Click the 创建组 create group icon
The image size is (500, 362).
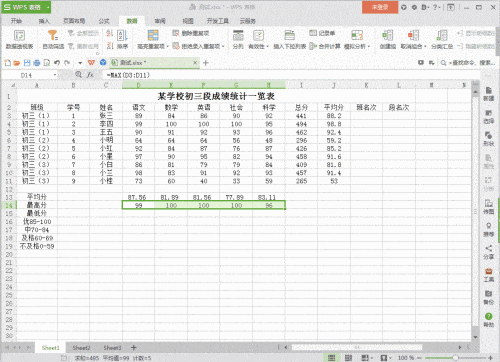pos(387,35)
